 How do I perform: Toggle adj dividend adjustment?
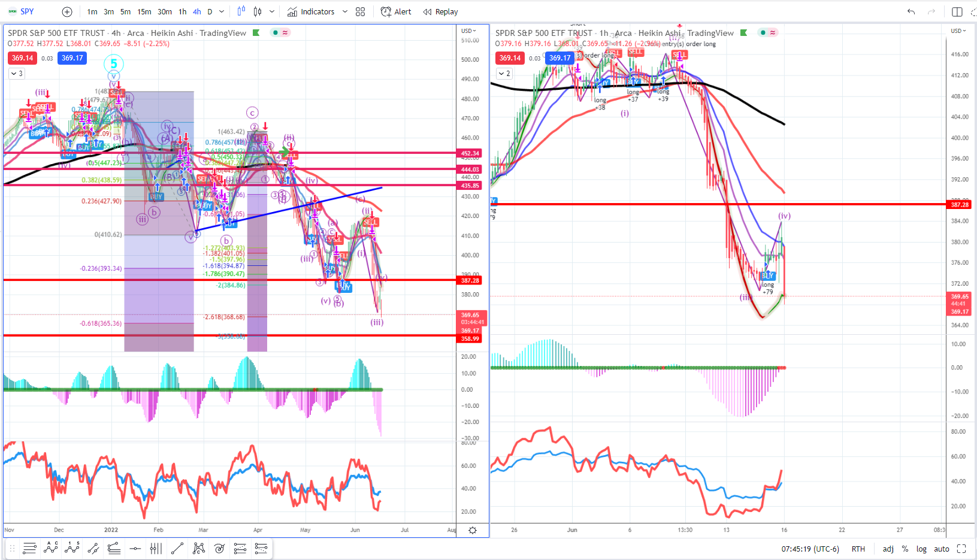888,549
